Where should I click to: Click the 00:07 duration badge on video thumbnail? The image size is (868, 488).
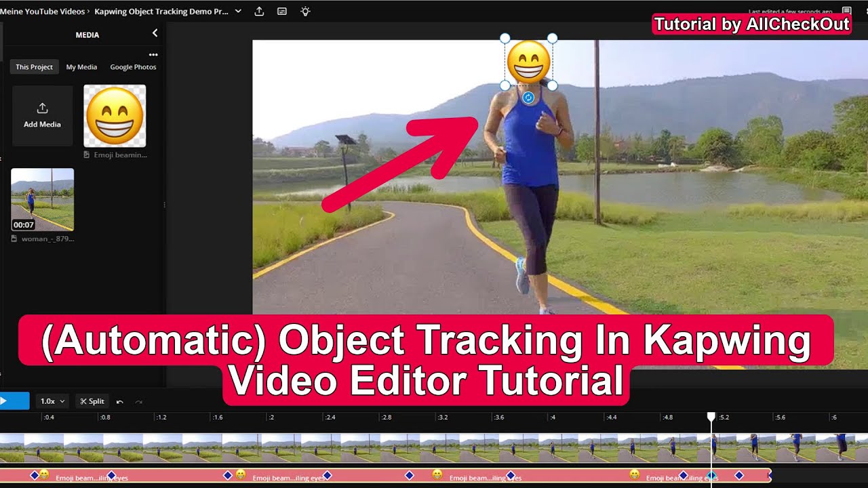click(23, 224)
